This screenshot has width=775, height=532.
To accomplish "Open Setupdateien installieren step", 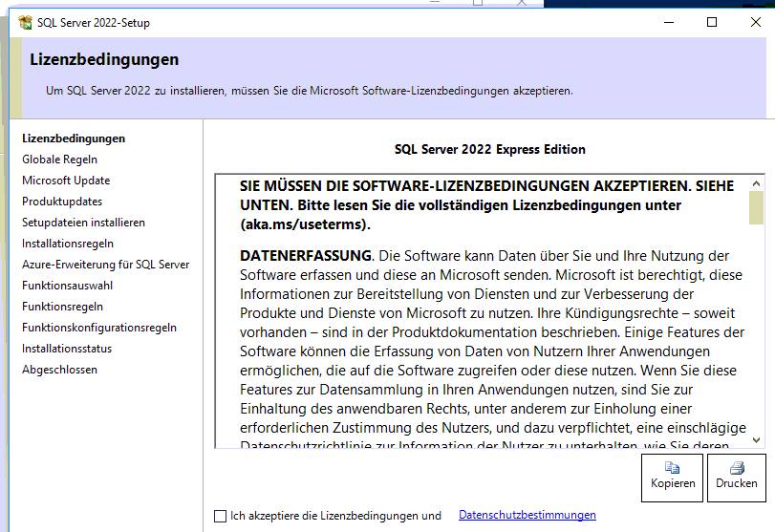I will [83, 223].
